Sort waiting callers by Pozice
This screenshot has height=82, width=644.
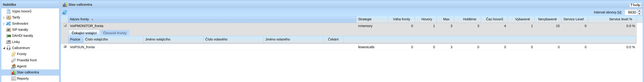coord(76,39)
